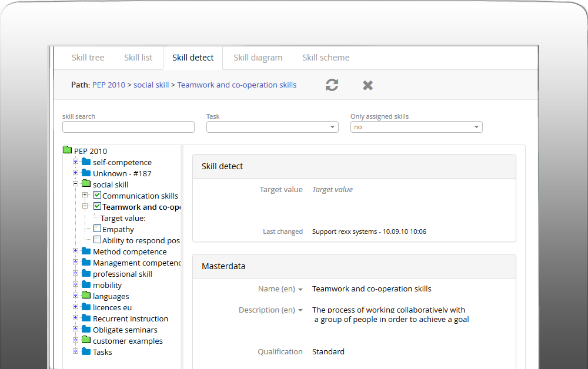This screenshot has height=369, width=588.
Task: Click the Teamwork and co-operation skills name value
Action: point(372,289)
